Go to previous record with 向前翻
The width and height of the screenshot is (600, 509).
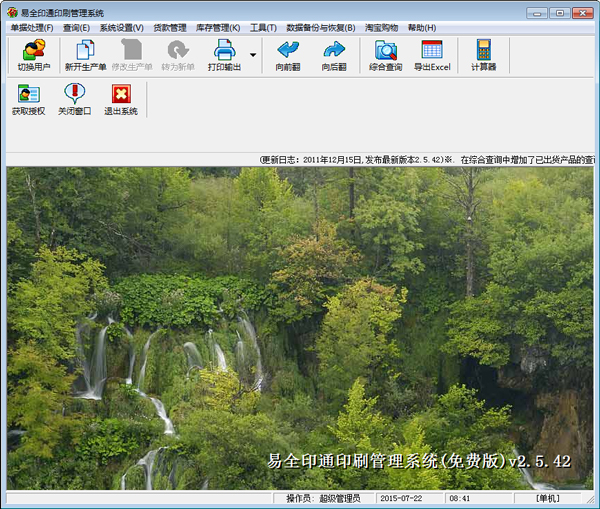[x=288, y=55]
